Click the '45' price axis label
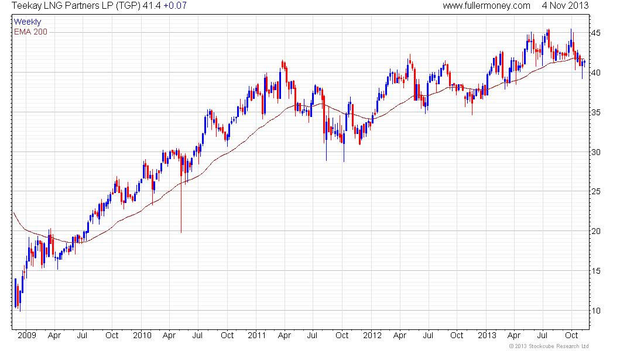644x351 pixels. point(595,33)
